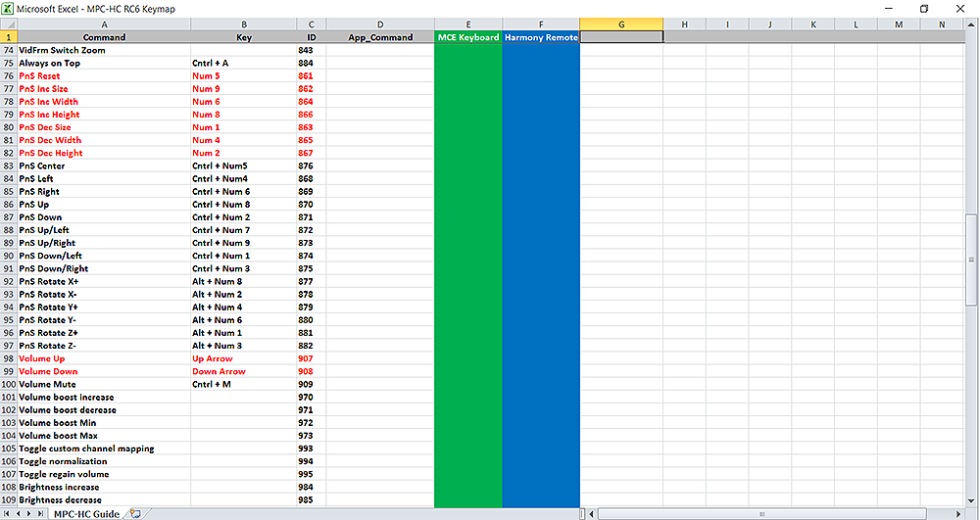Select column H header
The width and height of the screenshot is (980, 520).
pyautogui.click(x=684, y=24)
